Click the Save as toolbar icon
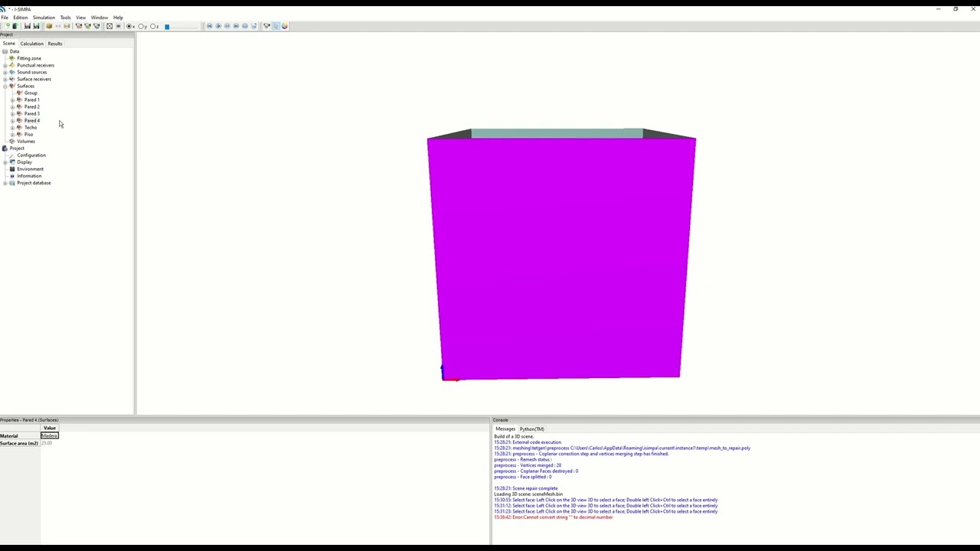The image size is (980, 551). (36, 26)
